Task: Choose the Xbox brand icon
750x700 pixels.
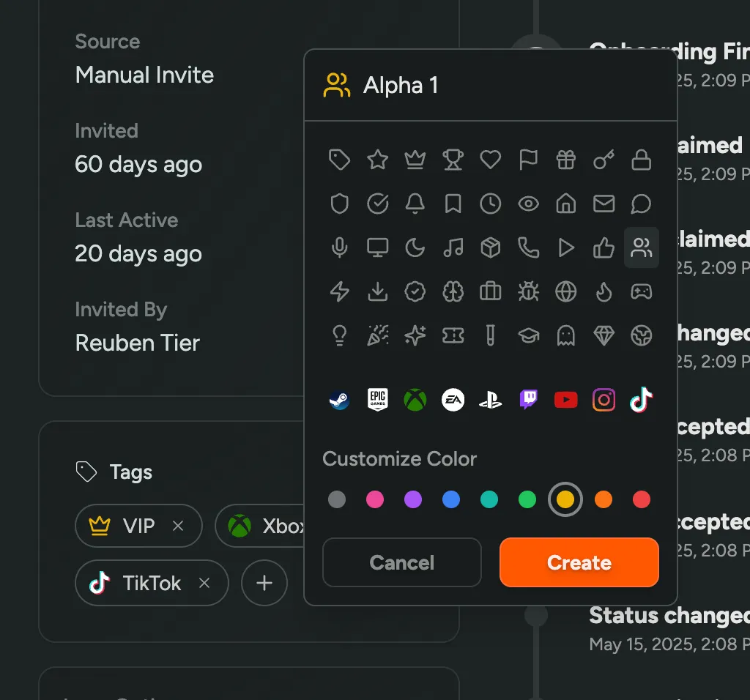Action: point(415,400)
